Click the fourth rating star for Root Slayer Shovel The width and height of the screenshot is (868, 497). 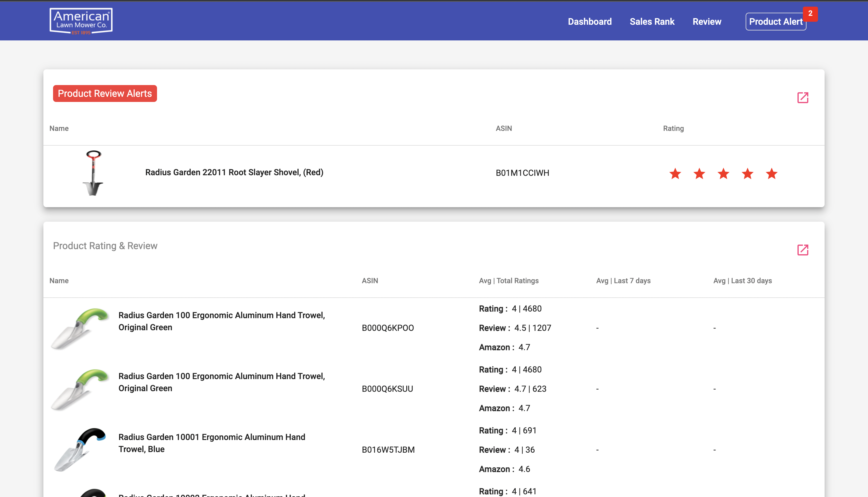(748, 174)
